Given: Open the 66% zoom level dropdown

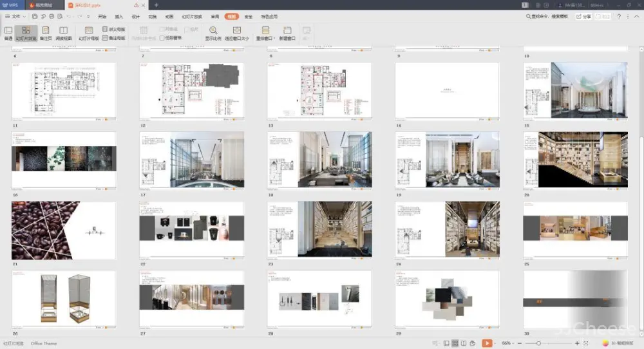Looking at the screenshot, I should pos(509,343).
